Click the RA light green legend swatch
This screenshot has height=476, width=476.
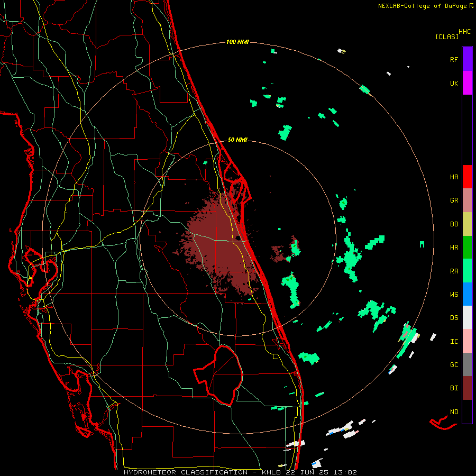467,271
